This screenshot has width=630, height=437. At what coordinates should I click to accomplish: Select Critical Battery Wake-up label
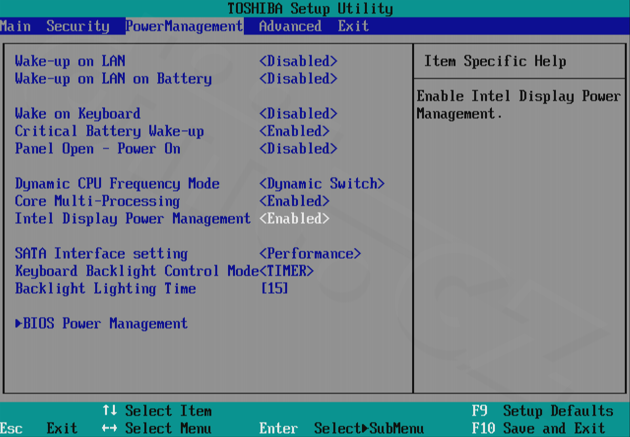(109, 131)
